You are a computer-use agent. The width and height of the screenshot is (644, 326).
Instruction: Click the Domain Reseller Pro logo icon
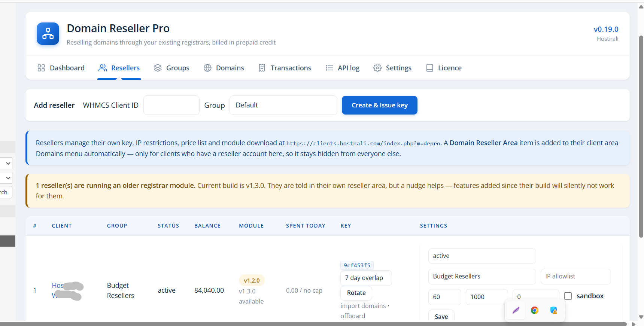click(48, 34)
